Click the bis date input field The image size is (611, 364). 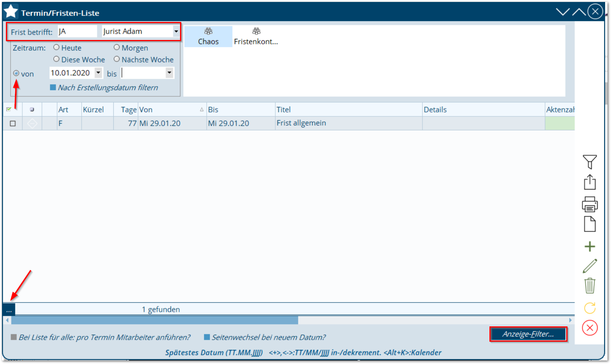click(144, 73)
